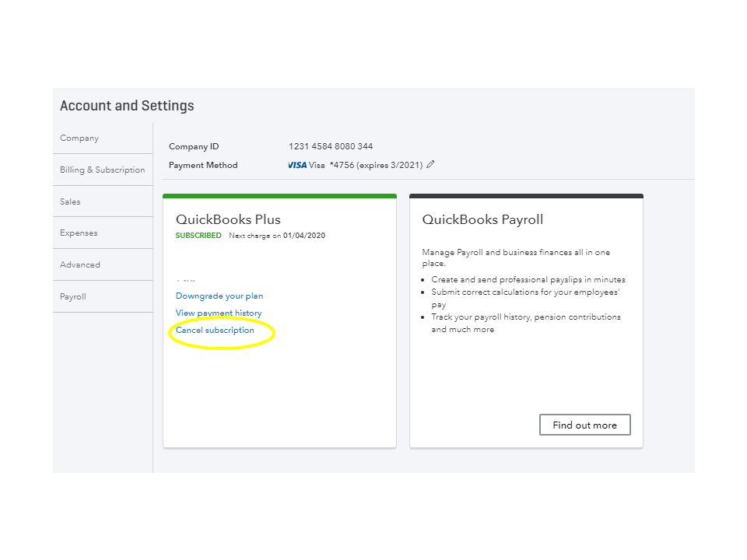Click the QuickBooks Plus card title
Screen dimensions: 747x560
[x=228, y=219]
